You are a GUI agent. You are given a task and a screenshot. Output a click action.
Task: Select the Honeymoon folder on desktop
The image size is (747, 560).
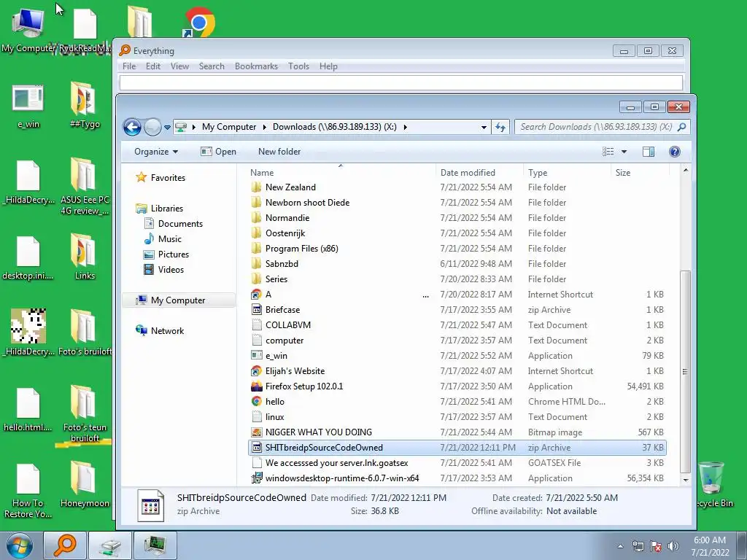coord(85,485)
